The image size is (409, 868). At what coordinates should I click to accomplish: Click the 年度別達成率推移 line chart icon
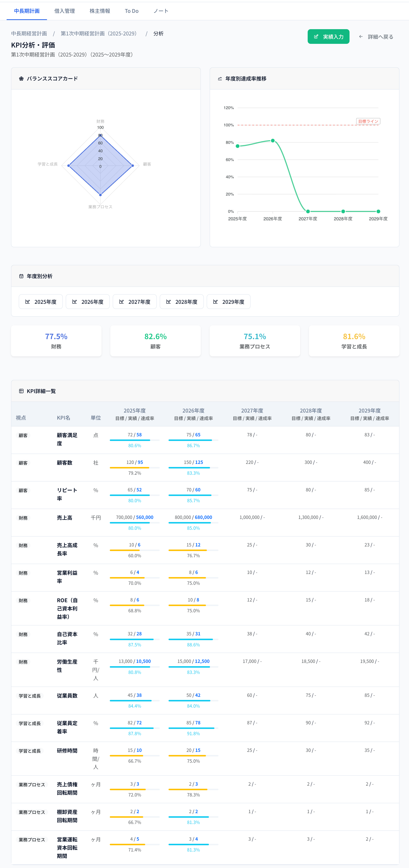220,79
